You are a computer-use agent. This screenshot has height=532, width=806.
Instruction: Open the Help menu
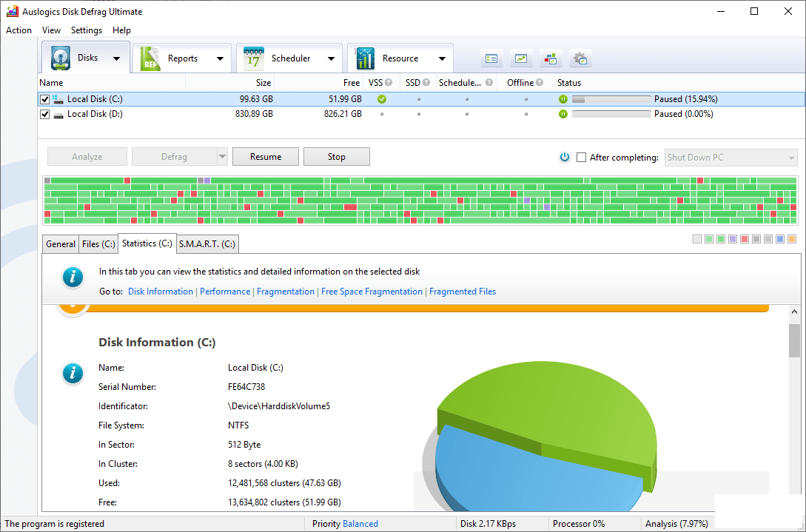click(x=122, y=30)
